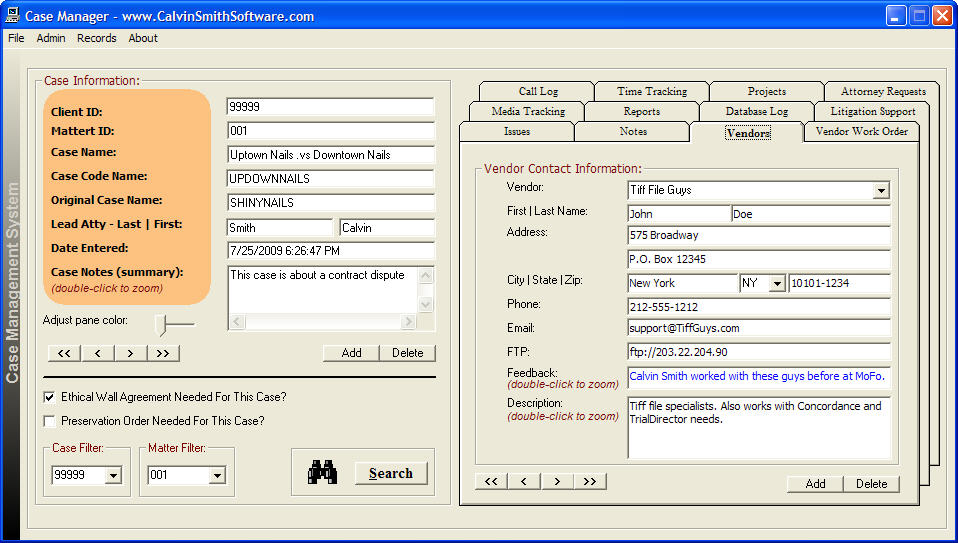Jump to last case record button
958x543 pixels.
pos(163,353)
